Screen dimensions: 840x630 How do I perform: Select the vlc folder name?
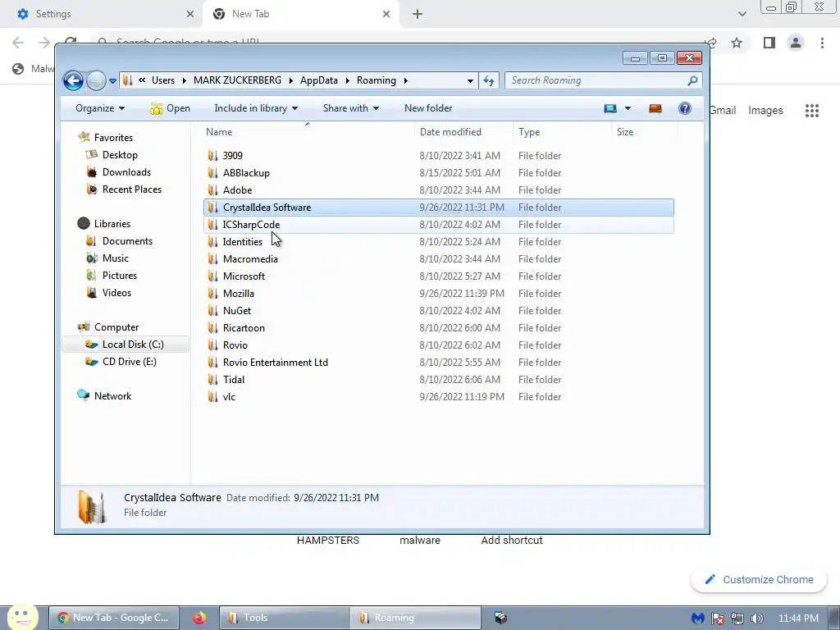229,397
